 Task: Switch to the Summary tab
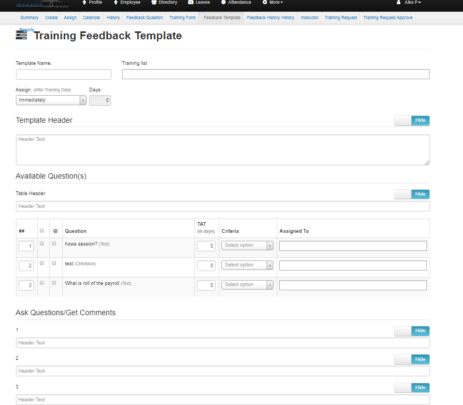(29, 18)
